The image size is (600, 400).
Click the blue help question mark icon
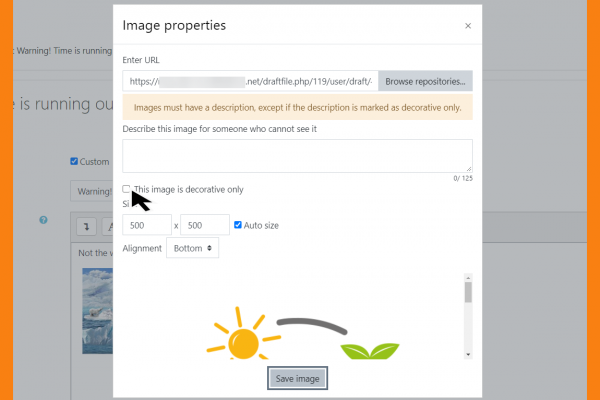coord(44,219)
